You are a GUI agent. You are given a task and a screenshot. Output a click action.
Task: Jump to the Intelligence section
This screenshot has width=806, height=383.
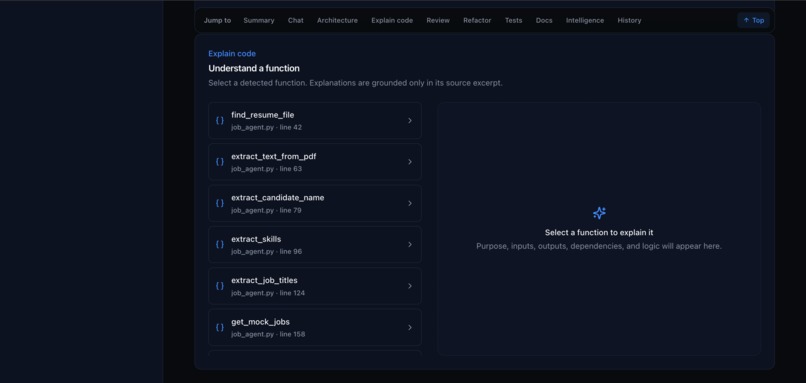click(x=585, y=21)
